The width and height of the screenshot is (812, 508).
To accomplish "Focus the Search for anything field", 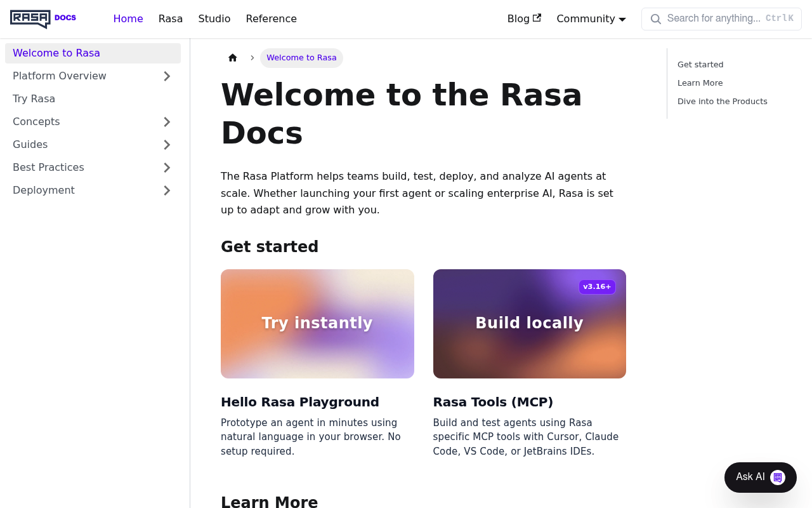I will coord(721,19).
